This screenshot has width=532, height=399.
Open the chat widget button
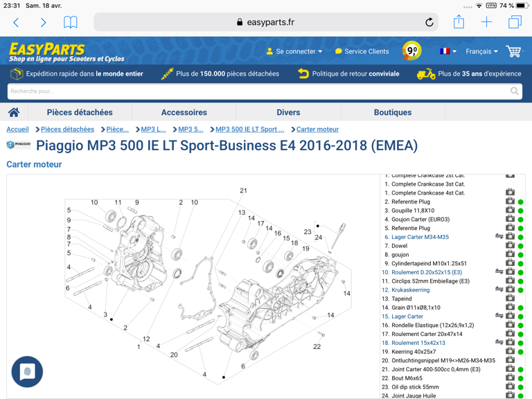click(x=27, y=372)
